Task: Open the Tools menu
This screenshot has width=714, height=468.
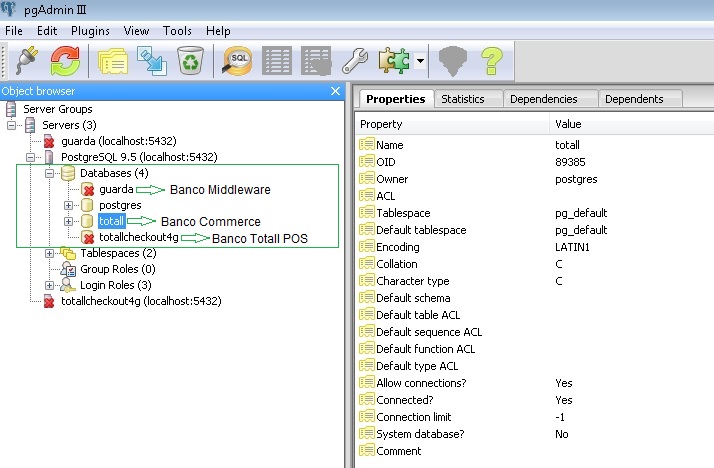Action: point(177,31)
